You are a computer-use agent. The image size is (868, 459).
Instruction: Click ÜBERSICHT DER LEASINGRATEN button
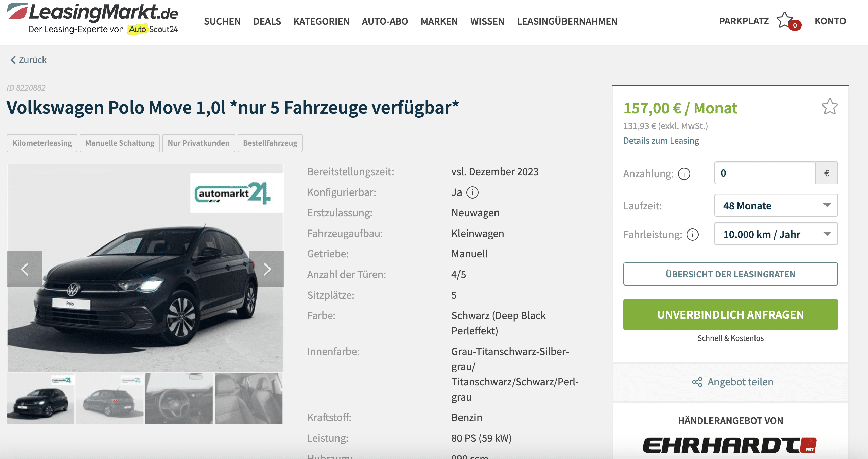click(x=730, y=274)
